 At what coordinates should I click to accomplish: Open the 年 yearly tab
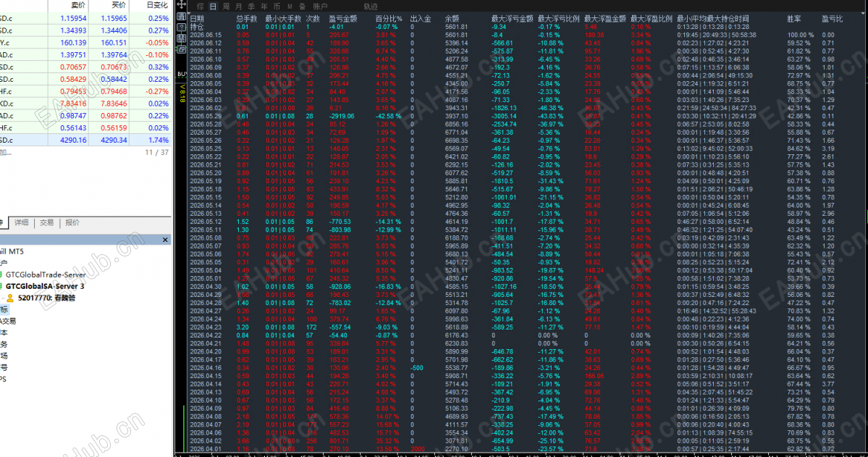click(x=264, y=7)
